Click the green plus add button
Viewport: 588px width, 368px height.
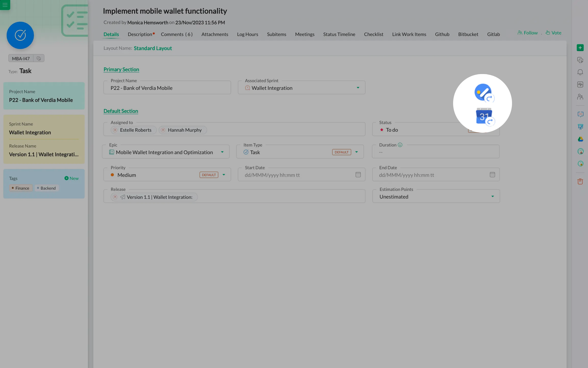click(580, 48)
